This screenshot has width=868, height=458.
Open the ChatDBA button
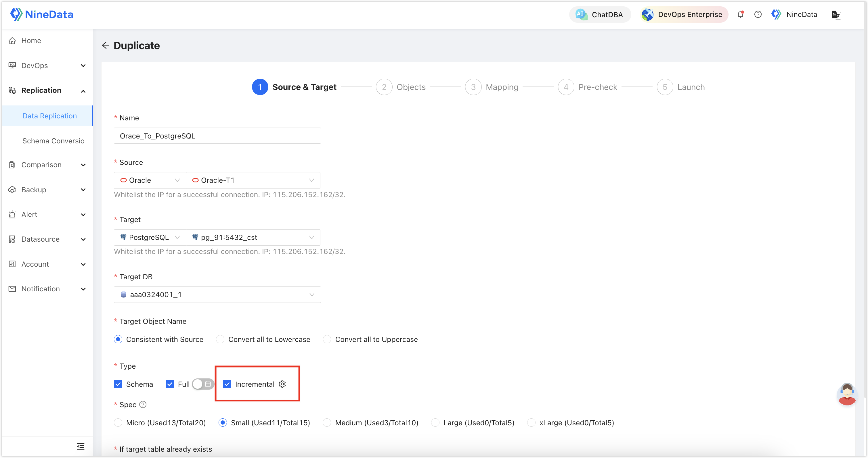[x=600, y=14]
